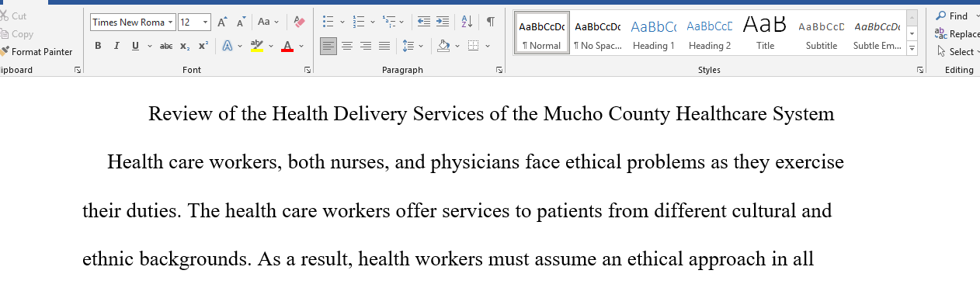The image size is (980, 298).
Task: Open Font dialog launcher
Action: 308,70
